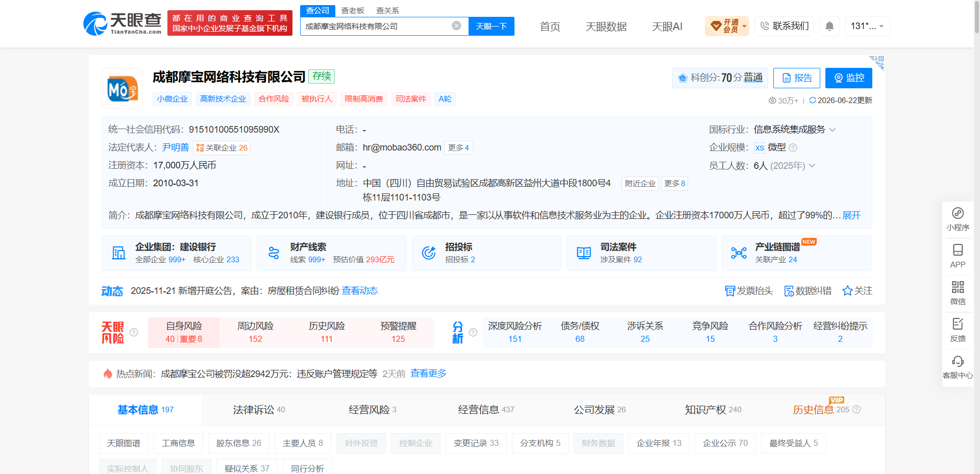This screenshot has height=474, width=980.
Task: Click the TianYanCha logo
Action: tap(122, 23)
